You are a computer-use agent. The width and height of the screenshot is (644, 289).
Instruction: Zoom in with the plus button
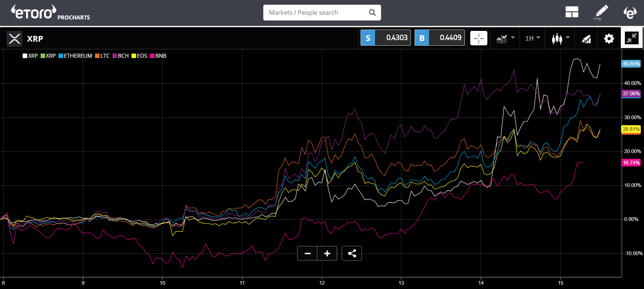coord(327,253)
